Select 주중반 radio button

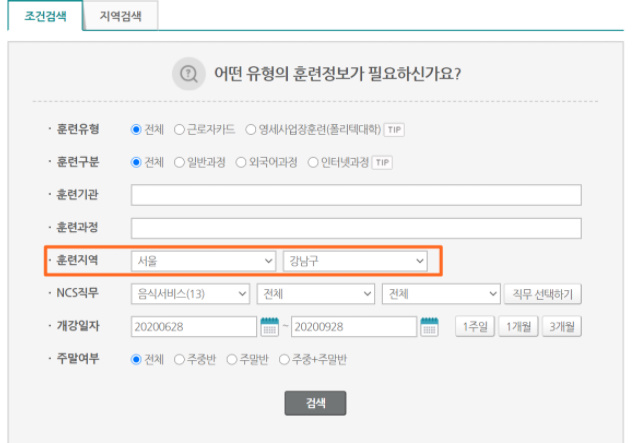point(179,360)
